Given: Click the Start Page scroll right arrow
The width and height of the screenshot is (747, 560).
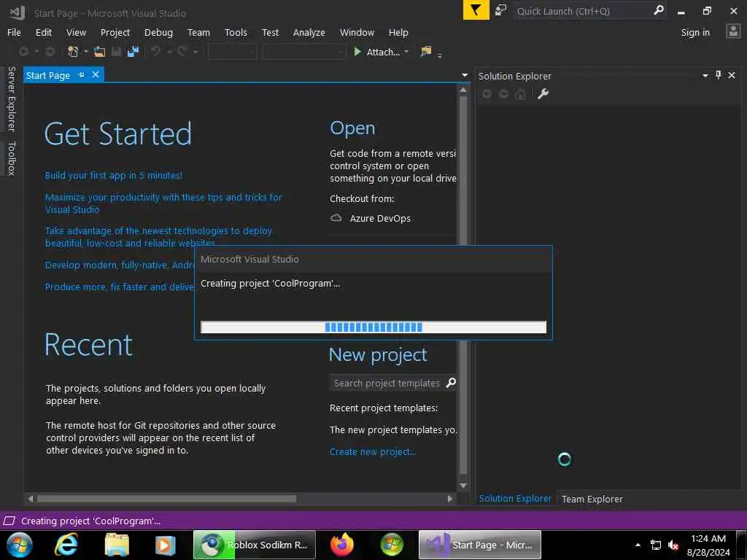Looking at the screenshot, I should tap(449, 499).
